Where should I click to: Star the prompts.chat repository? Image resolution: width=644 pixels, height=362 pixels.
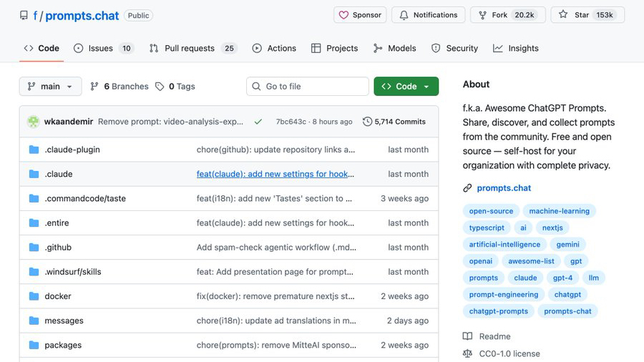click(x=586, y=15)
